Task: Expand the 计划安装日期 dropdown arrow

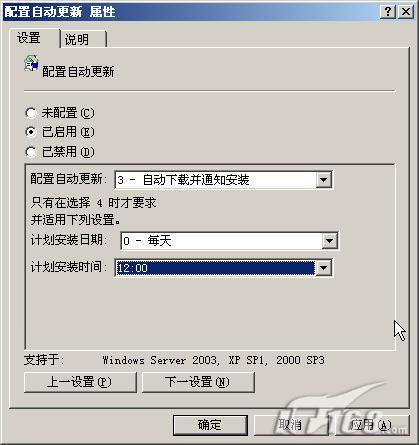Action: click(x=329, y=241)
